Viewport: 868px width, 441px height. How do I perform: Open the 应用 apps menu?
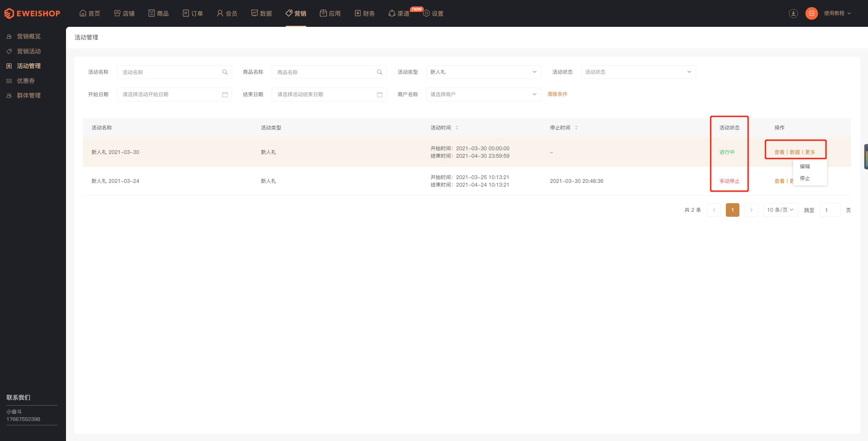pyautogui.click(x=330, y=13)
